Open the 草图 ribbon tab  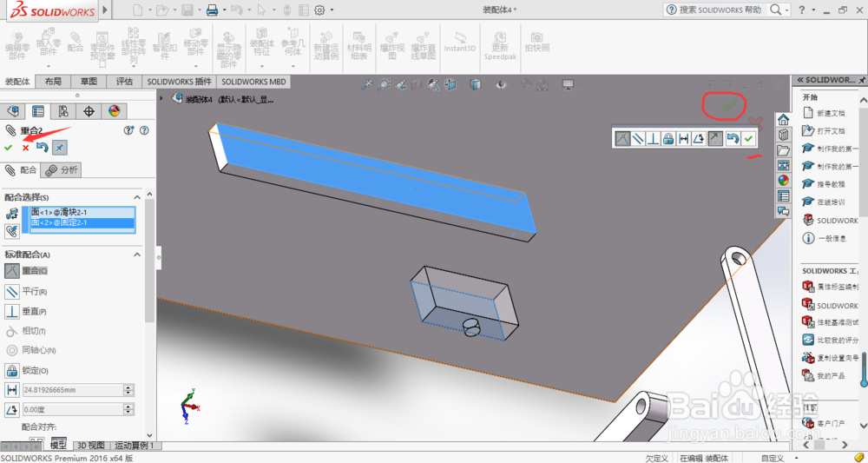click(x=89, y=82)
